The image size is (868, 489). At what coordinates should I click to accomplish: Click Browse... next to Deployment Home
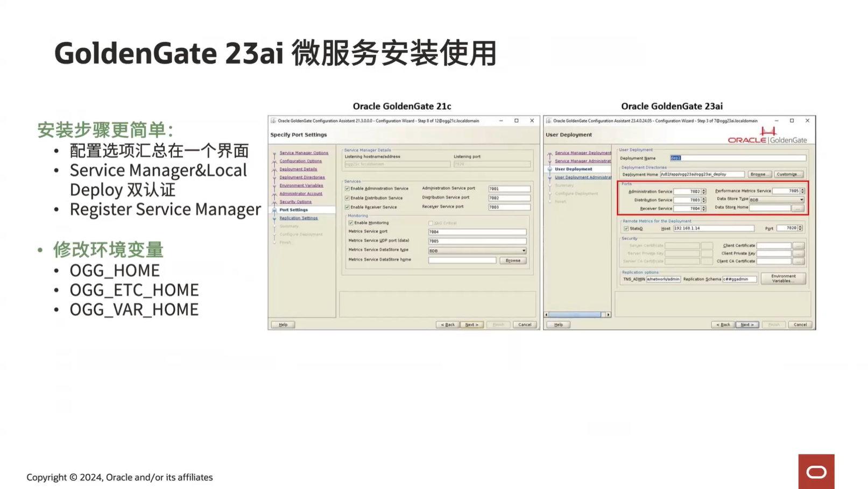pos(759,174)
